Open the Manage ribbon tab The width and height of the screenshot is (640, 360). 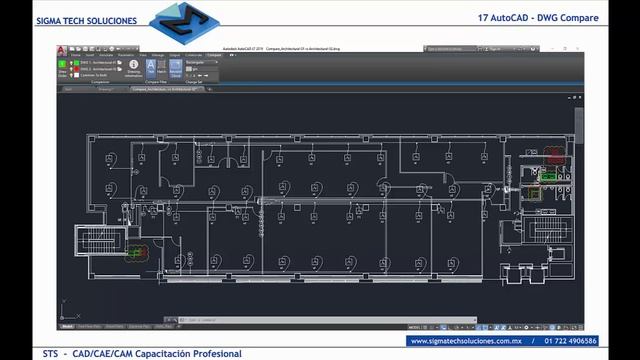point(158,55)
